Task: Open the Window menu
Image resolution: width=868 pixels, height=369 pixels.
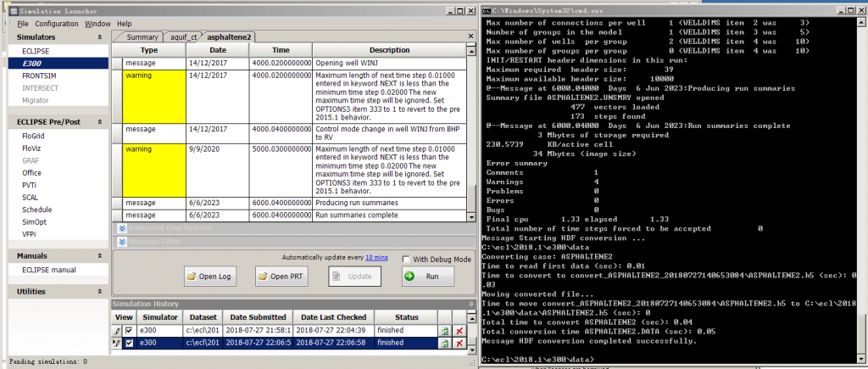Action: pyautogui.click(x=97, y=24)
